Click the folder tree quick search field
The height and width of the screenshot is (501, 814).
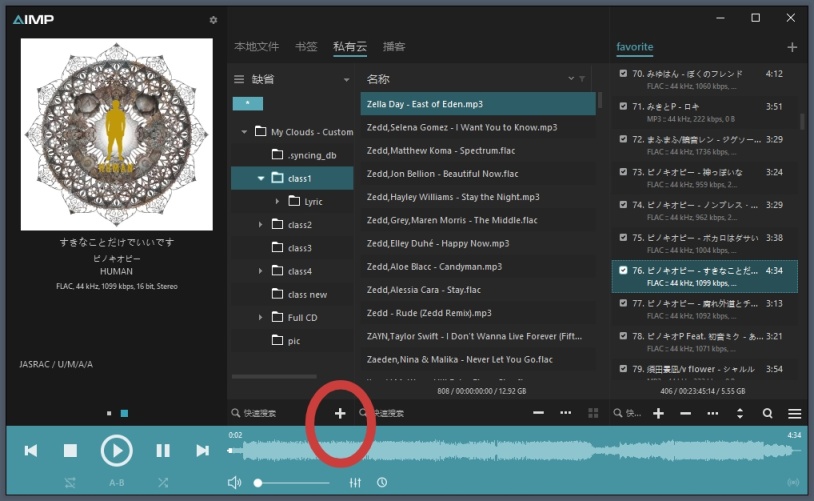click(280, 413)
